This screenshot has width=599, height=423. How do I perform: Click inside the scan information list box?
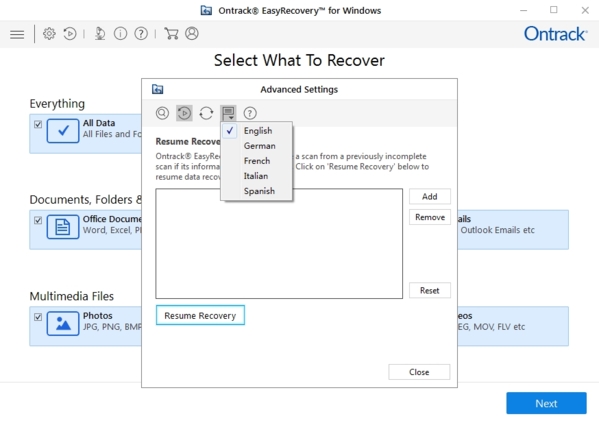pos(279,243)
